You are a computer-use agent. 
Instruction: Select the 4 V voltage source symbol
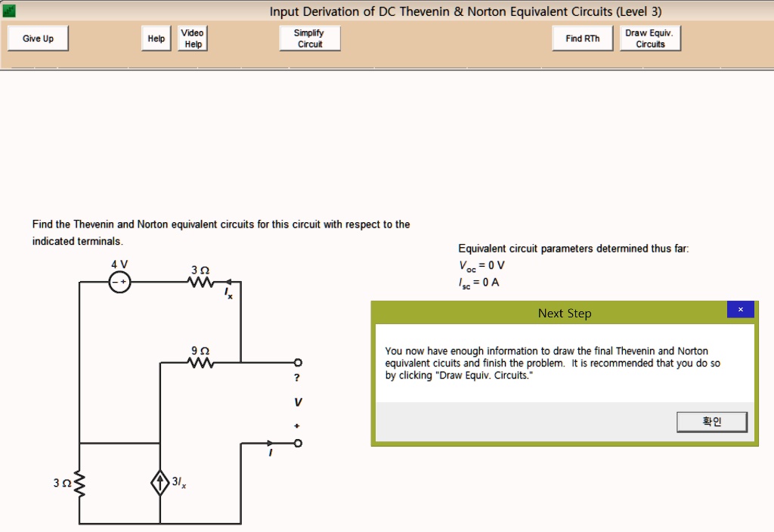point(119,281)
